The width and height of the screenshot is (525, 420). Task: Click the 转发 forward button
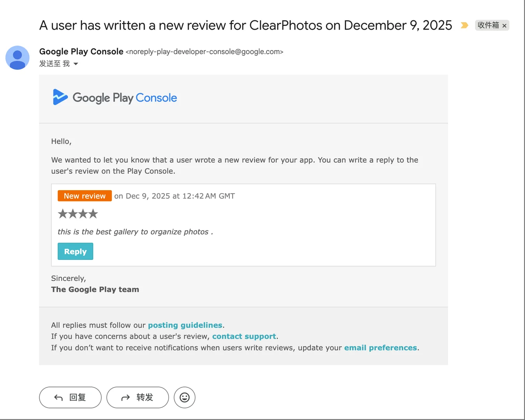coord(137,397)
